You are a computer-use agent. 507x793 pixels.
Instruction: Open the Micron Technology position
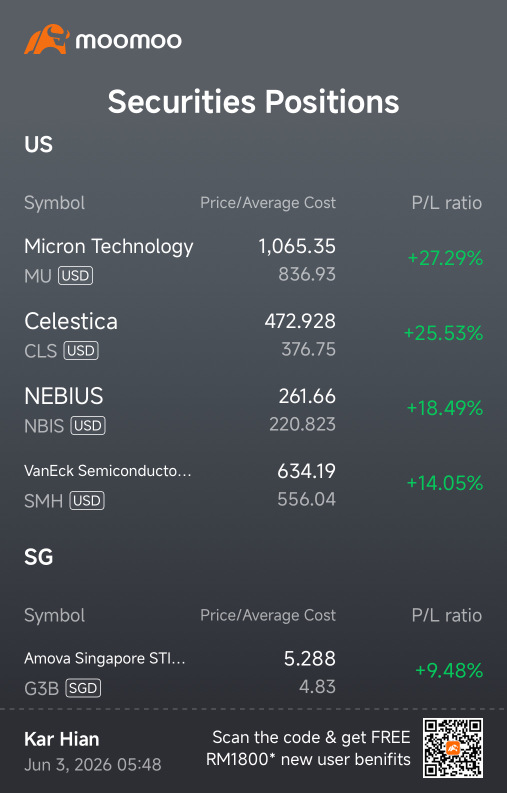click(x=254, y=260)
